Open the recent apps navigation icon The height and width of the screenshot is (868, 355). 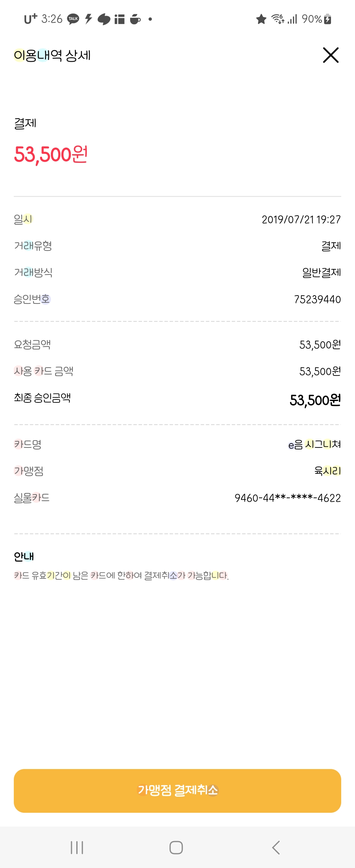(77, 847)
